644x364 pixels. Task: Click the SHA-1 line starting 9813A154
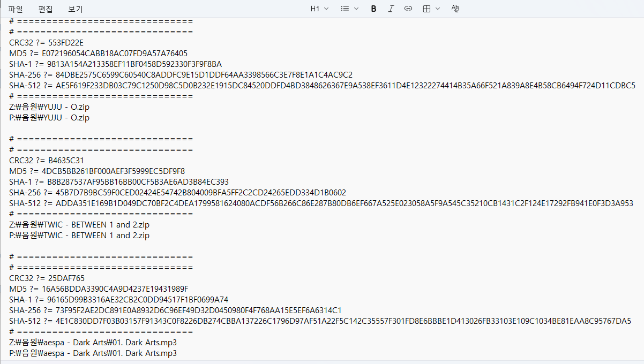(115, 64)
